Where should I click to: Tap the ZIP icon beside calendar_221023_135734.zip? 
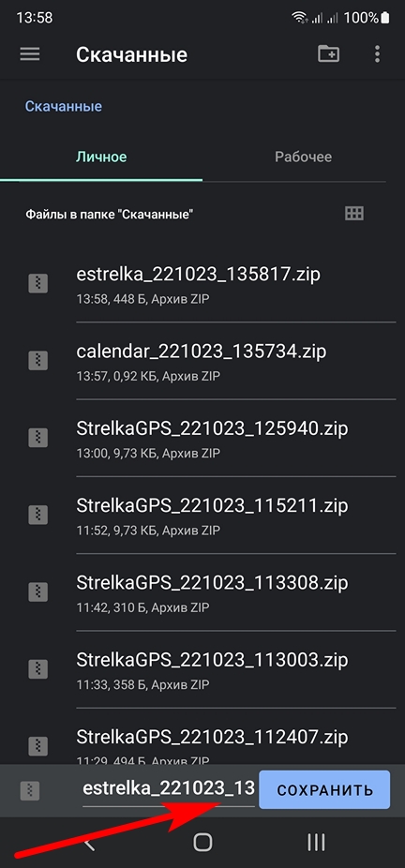[38, 361]
